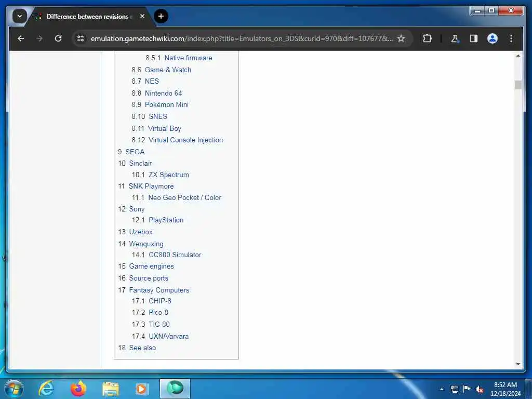Jump to 10.1 ZX Spectrum section
This screenshot has height=399, width=532.
click(x=161, y=175)
